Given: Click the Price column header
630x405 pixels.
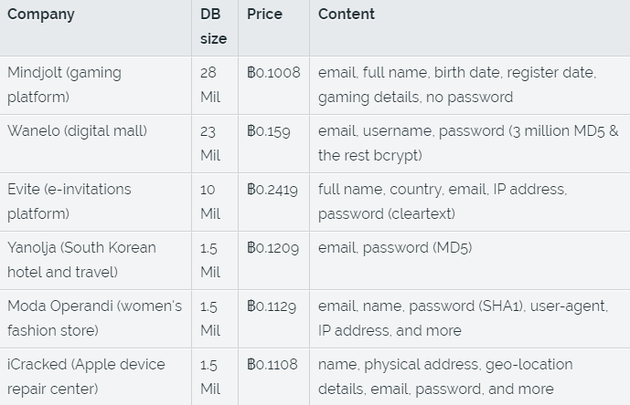Looking at the screenshot, I should pyautogui.click(x=264, y=14).
